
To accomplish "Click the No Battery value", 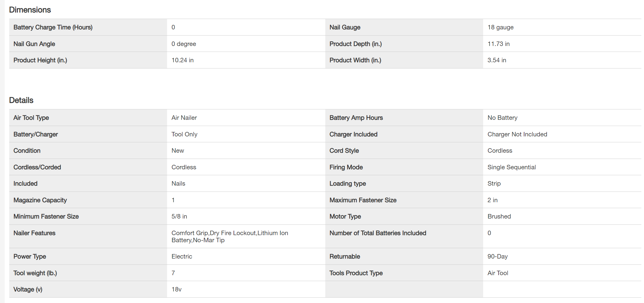I will (x=502, y=118).
